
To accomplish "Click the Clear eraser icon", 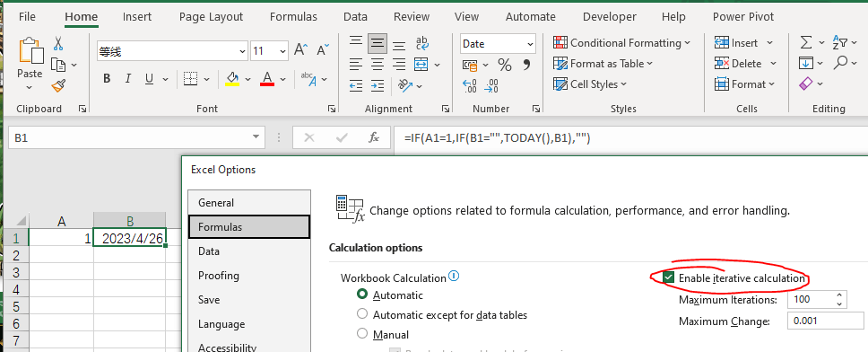I will pyautogui.click(x=806, y=84).
